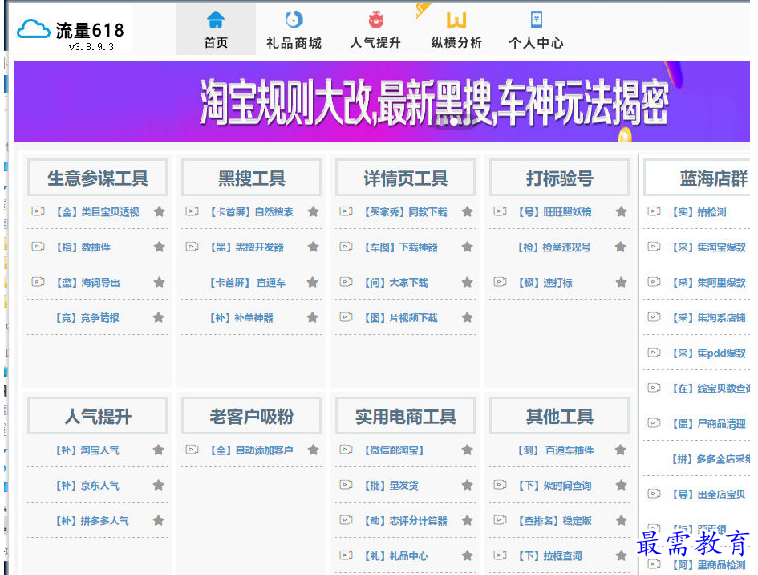Play tutorial video for 类目宝贝透视
Screen dimensions: 758x575
pos(38,211)
